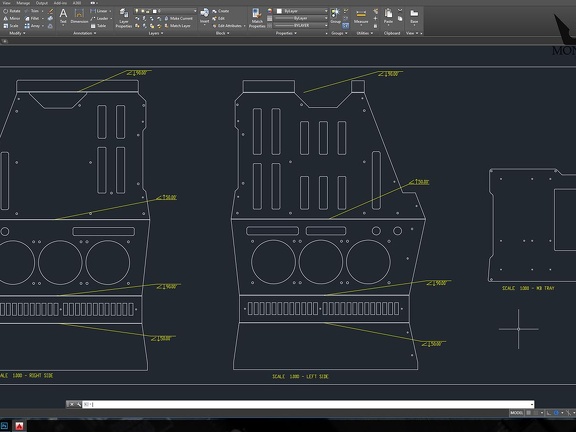Screen dimensions: 576x432
Task: Open the A360 ribbon tab
Action: (77, 3)
